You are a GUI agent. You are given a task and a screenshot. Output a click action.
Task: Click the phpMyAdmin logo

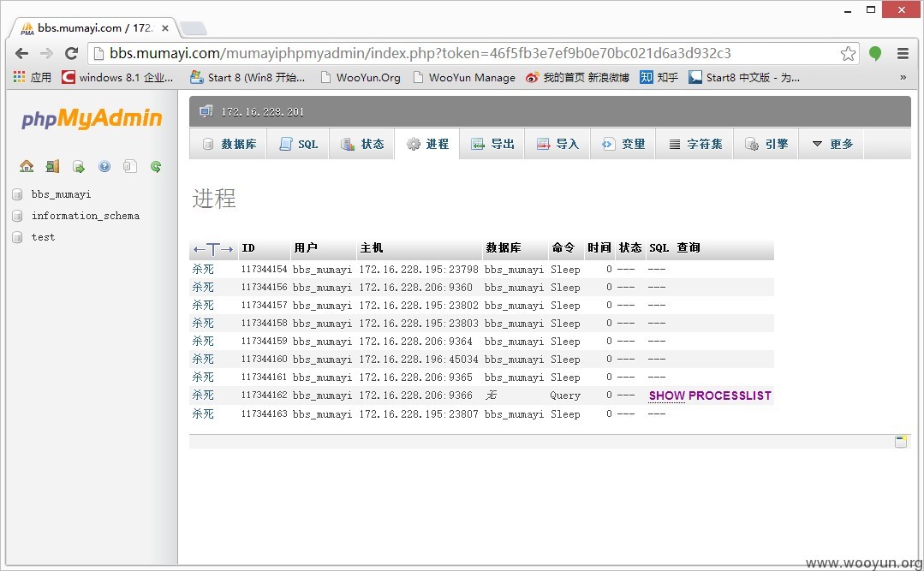(92, 118)
